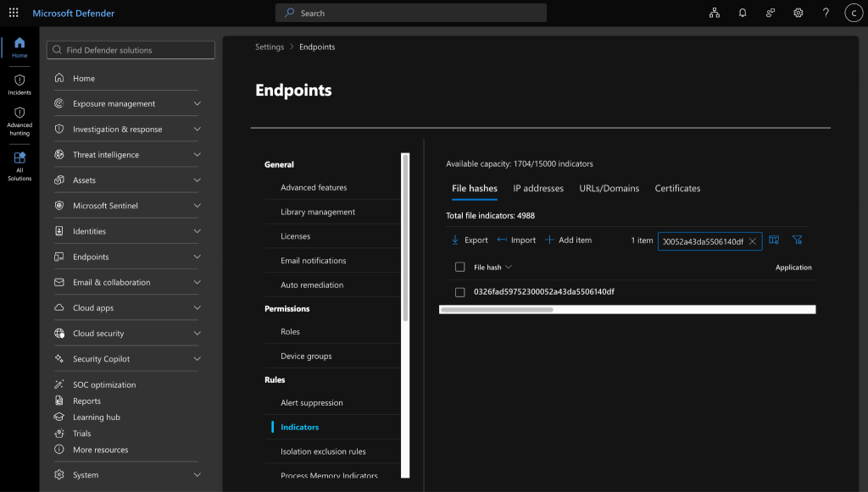Screen dimensions: 868x492
Task: Click the Investigation & response shield icon
Action: 59,129
